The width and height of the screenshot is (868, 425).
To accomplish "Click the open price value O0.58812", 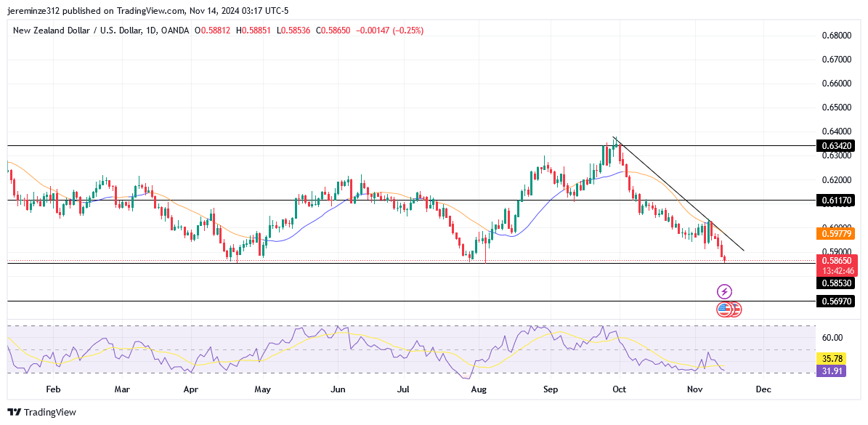I will pos(214,31).
